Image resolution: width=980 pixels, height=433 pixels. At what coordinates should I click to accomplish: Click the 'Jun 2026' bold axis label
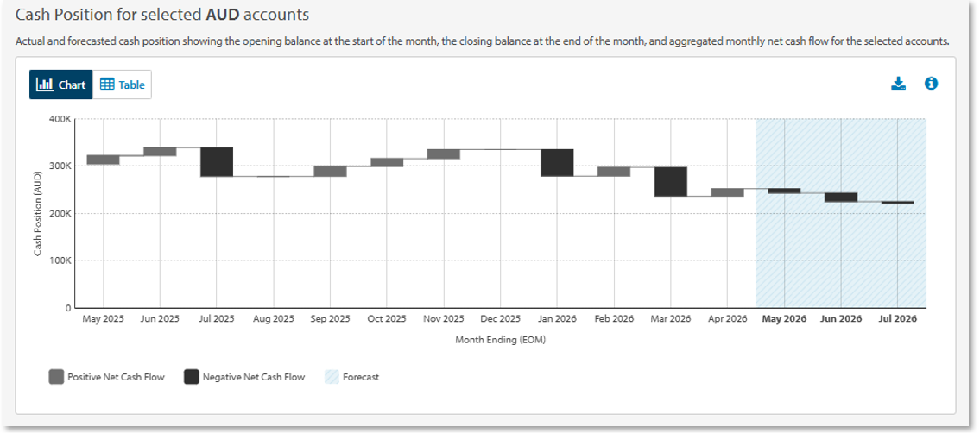pos(841,319)
